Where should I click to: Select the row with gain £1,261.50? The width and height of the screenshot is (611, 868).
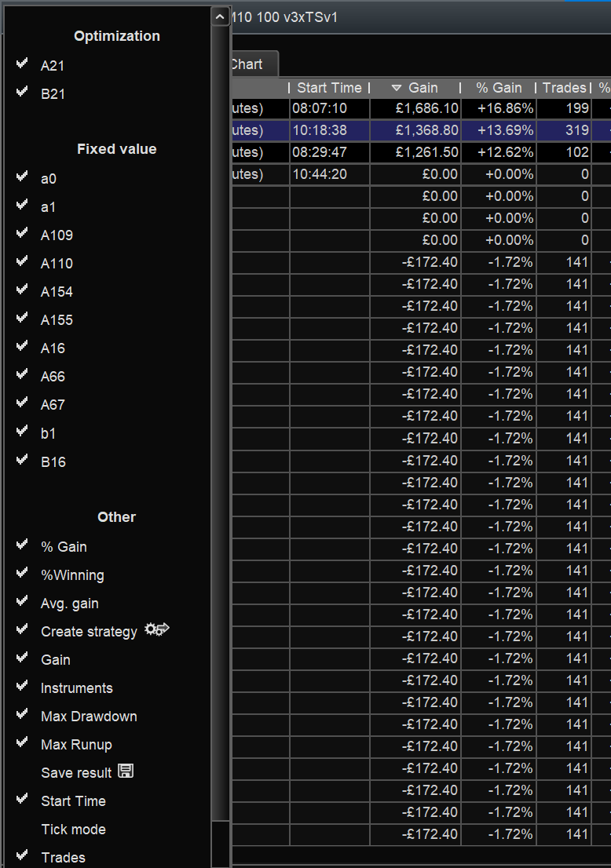click(421, 152)
